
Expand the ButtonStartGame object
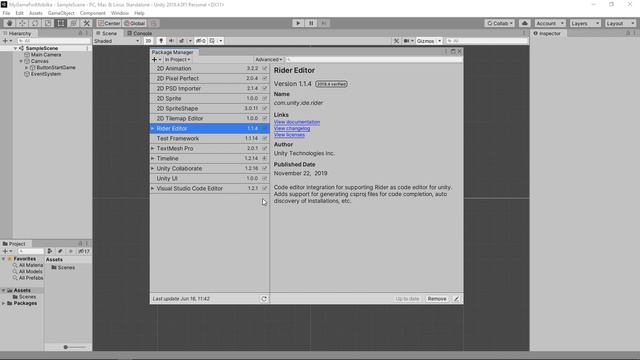tap(27, 68)
